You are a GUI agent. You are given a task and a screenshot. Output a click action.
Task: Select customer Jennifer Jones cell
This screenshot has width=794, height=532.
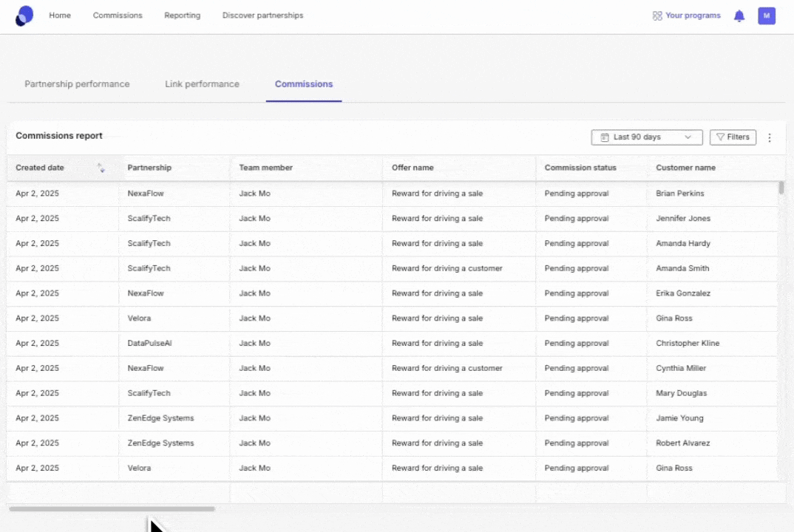[683, 218]
